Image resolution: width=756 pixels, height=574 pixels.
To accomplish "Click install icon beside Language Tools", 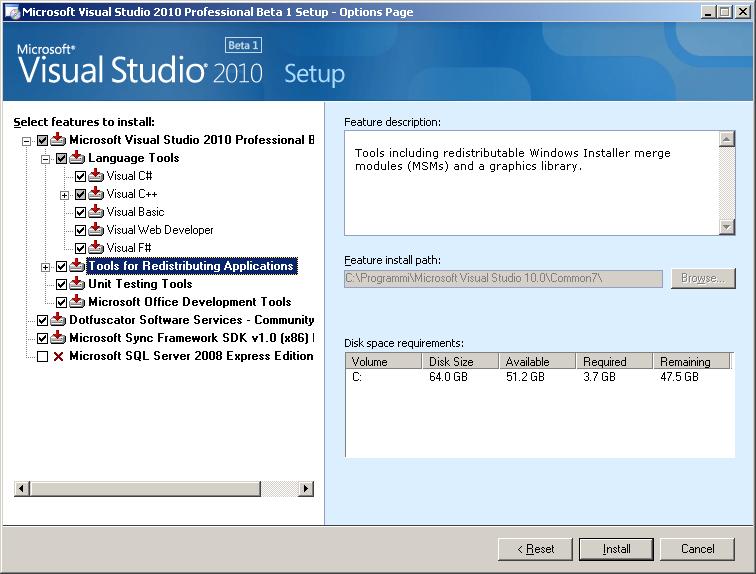I will click(x=77, y=158).
